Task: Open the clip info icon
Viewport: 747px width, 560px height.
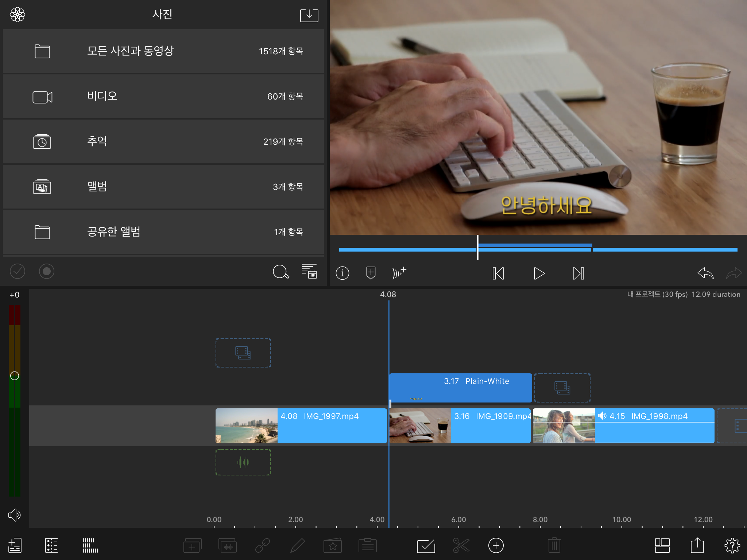Action: pyautogui.click(x=342, y=273)
